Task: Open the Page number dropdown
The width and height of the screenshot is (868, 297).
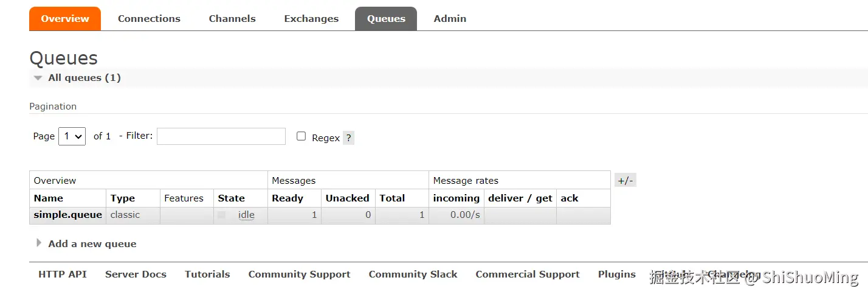Action: [x=72, y=136]
